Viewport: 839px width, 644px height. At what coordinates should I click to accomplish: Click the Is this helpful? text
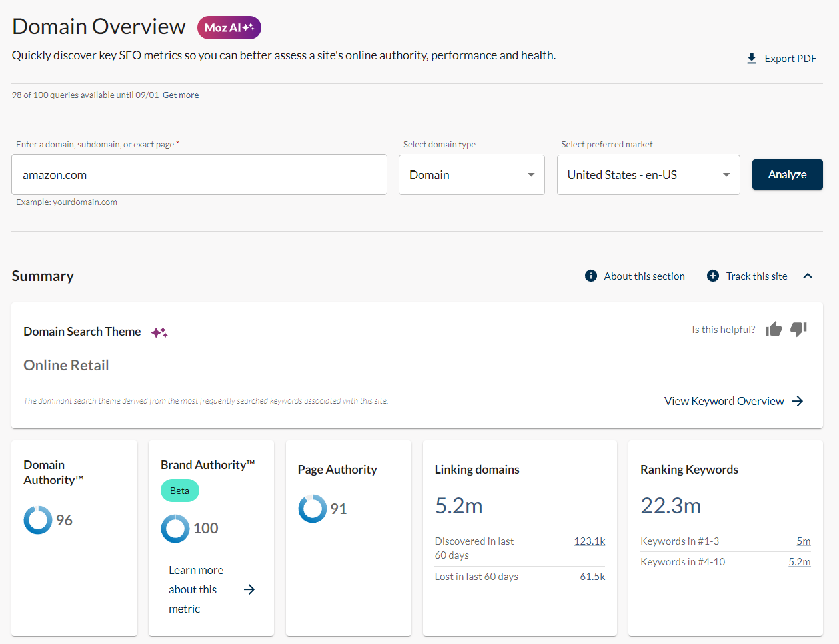[724, 330]
